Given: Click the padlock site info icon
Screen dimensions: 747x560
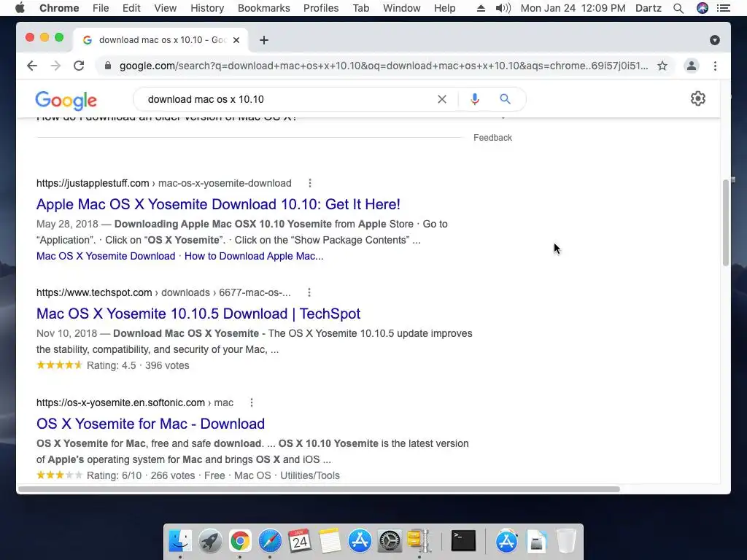Looking at the screenshot, I should coord(108,66).
